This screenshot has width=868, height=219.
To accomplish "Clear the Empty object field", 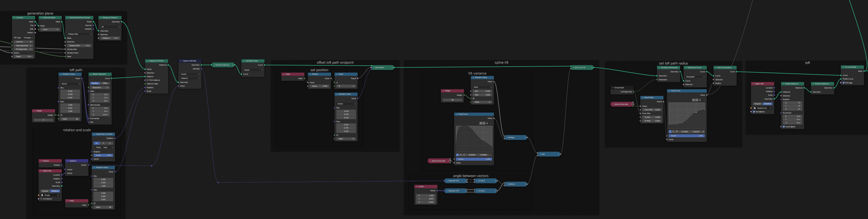I will pos(58,195).
